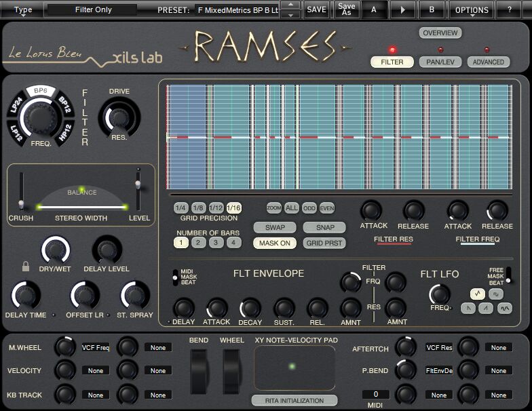Click the SWAP button
Image resolution: width=532 pixels, height=411 pixels.
275,227
